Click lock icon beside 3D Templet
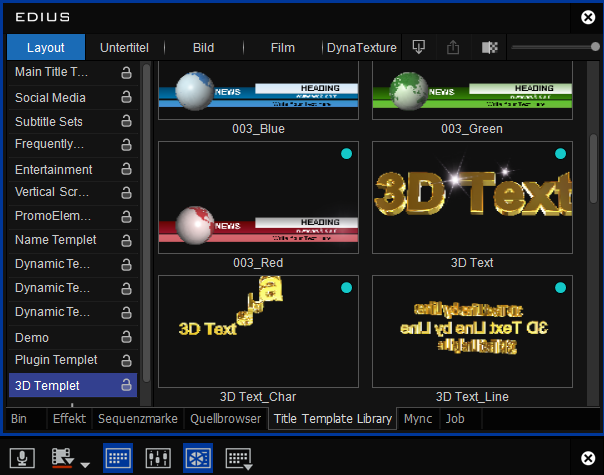This screenshot has width=604, height=475. [x=126, y=384]
